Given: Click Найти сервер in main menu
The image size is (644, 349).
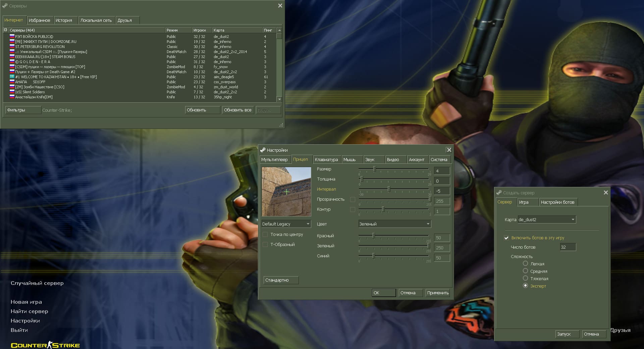Looking at the screenshot, I should click(x=30, y=311).
